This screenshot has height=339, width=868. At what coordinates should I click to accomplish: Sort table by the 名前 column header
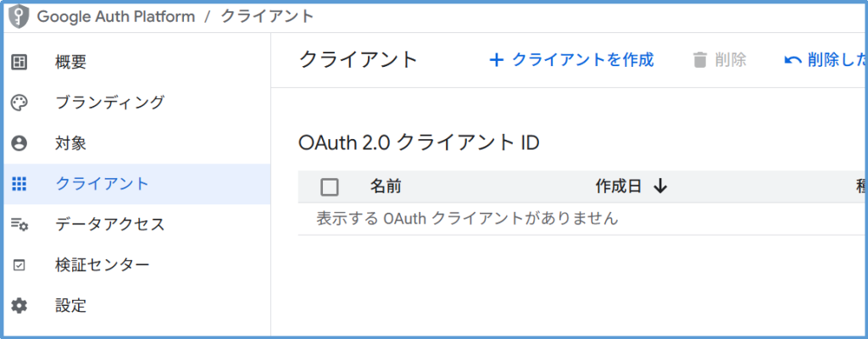tap(386, 187)
